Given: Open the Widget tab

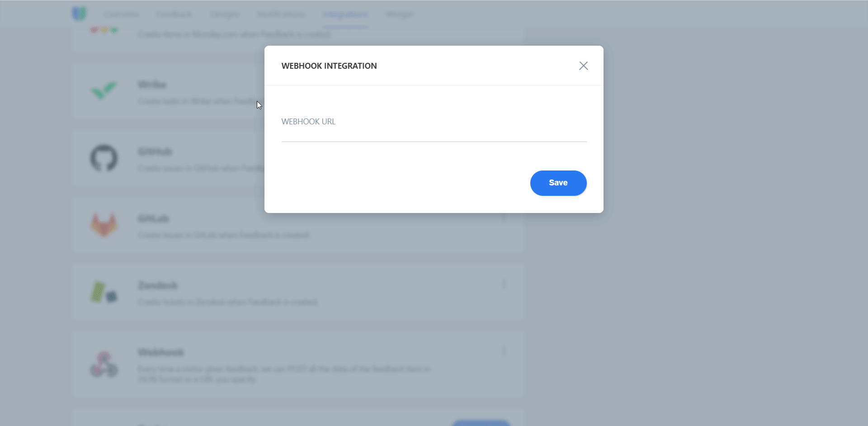Looking at the screenshot, I should 400,14.
